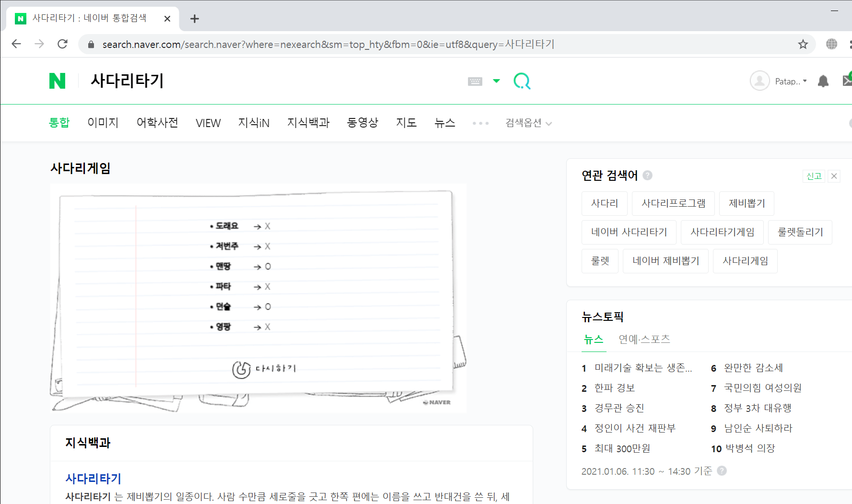Viewport: 852px width, 504px height.
Task: Switch to the 어학사전 tab
Action: 157,123
